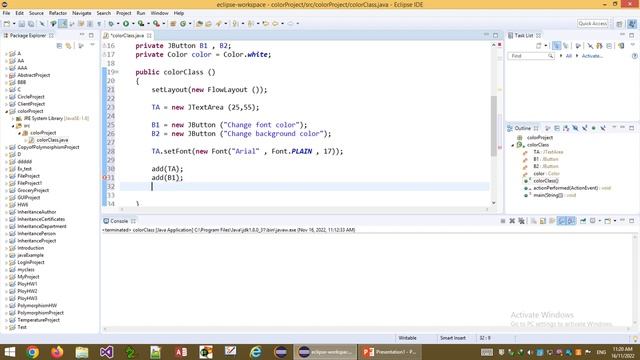Expand the GUIProject tree node
640x360 pixels.
click(x=7, y=198)
